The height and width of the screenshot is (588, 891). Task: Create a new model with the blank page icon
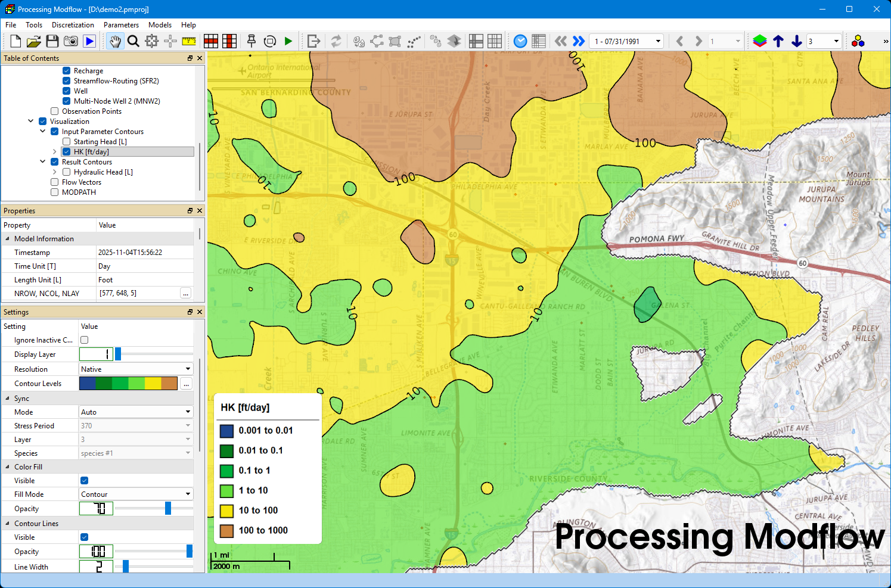(x=15, y=41)
